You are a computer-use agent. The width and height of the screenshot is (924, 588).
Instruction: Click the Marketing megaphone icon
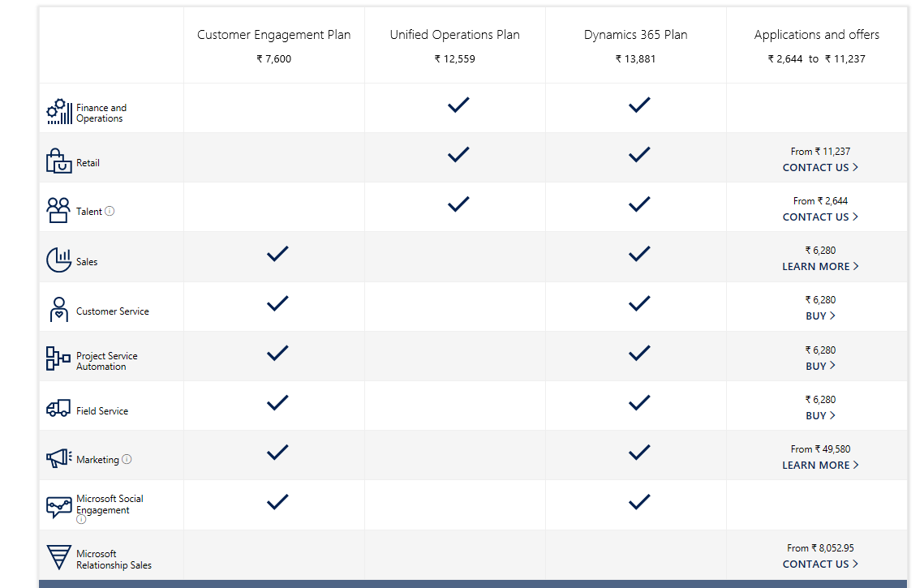coord(58,458)
